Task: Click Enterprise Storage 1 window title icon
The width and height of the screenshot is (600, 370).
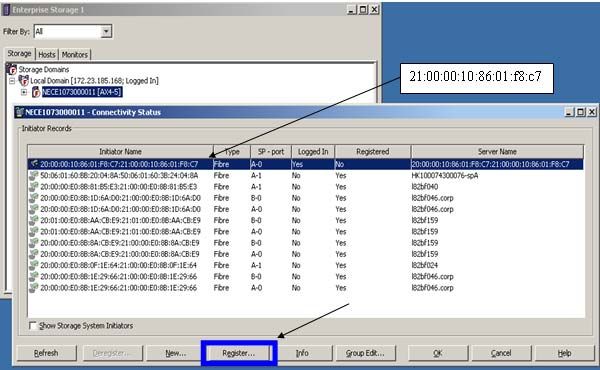Action: (x=7, y=10)
